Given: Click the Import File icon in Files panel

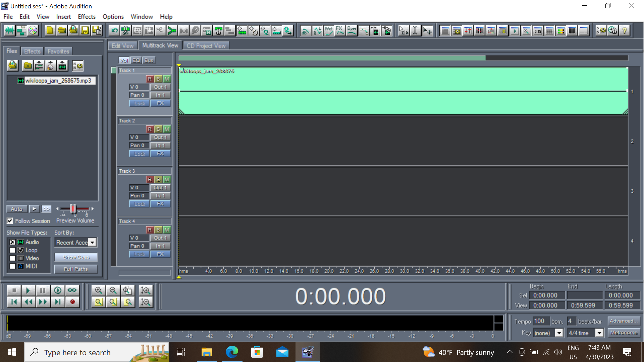Looking at the screenshot, I should (x=13, y=65).
